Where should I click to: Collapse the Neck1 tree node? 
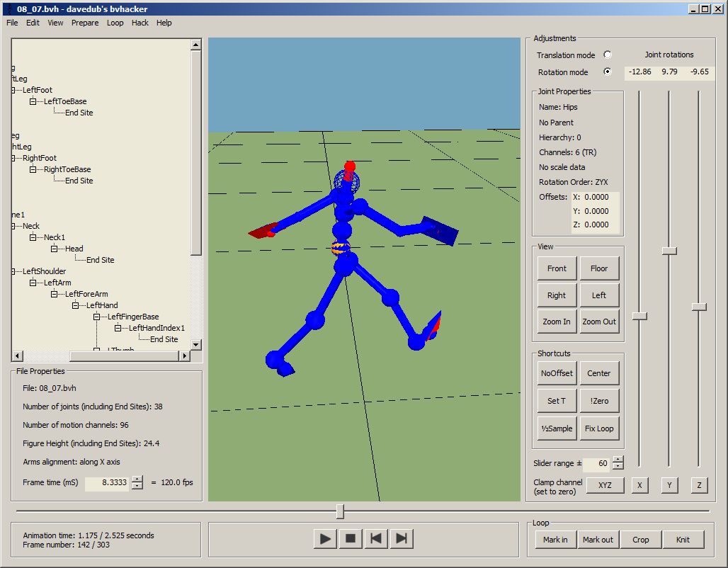point(33,237)
